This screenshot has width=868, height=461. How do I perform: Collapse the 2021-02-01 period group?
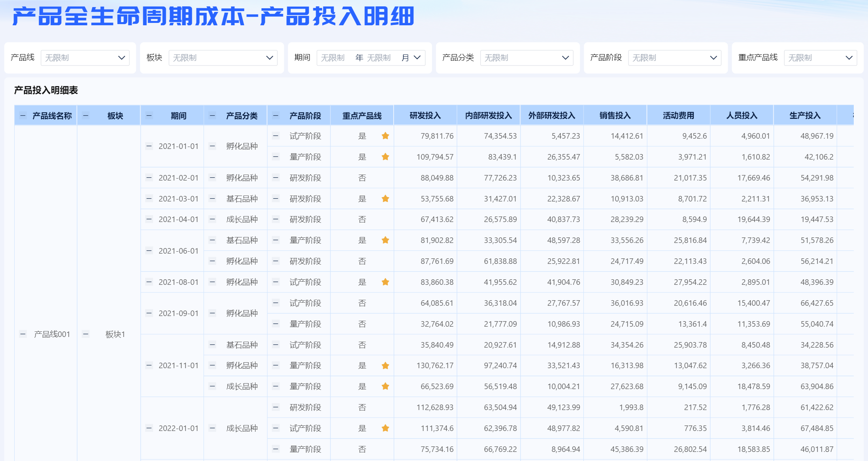tap(149, 178)
